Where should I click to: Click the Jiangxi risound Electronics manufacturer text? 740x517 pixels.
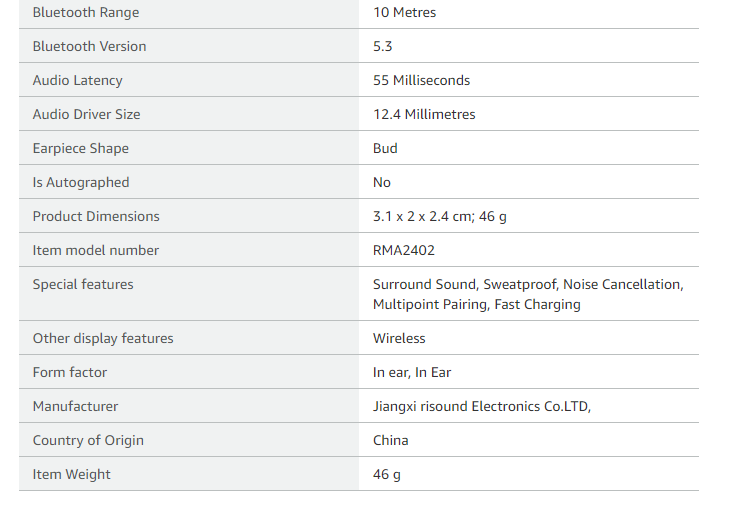(x=482, y=407)
